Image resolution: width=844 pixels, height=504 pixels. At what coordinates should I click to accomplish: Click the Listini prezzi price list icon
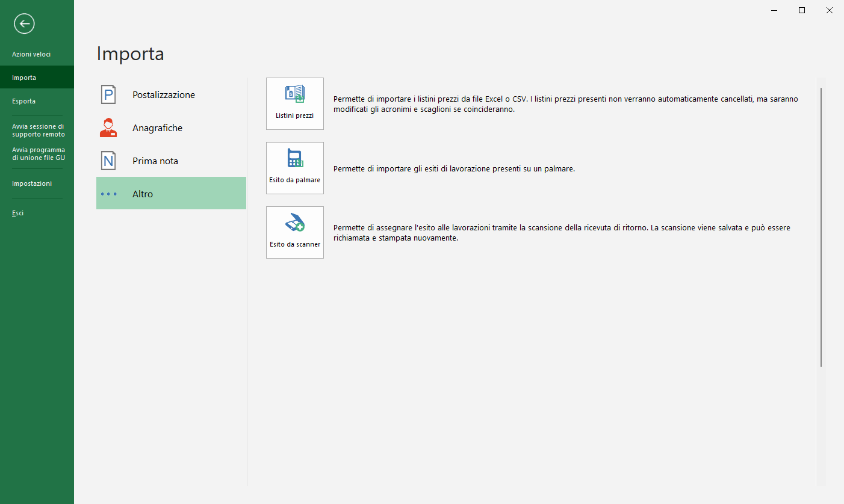294,94
